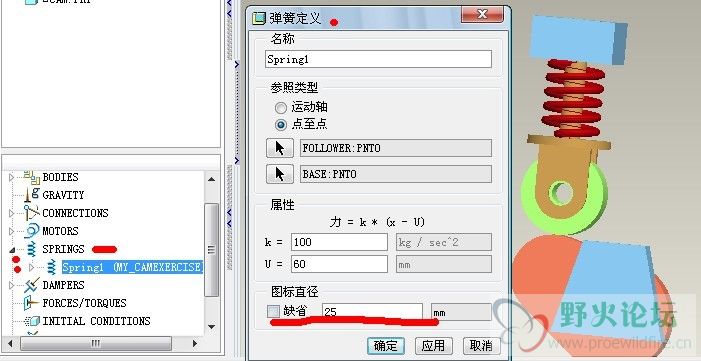Select the Spring1 (MY_CAMEXERCISE) item

click(132, 267)
